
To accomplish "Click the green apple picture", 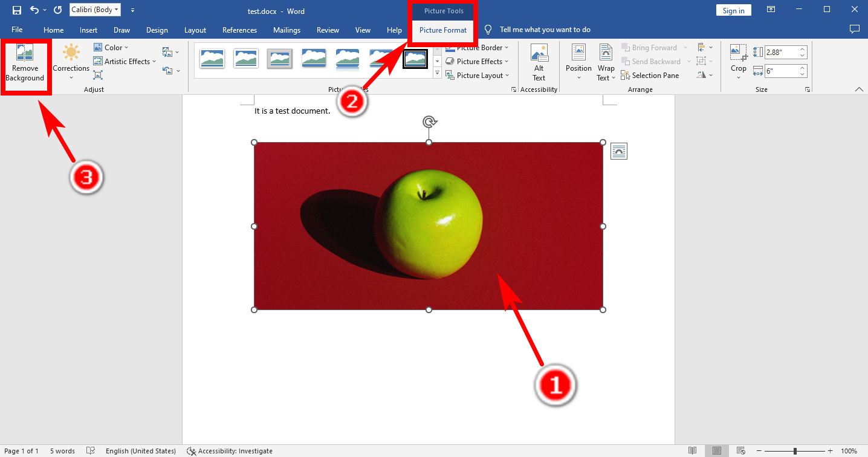I will [x=429, y=226].
